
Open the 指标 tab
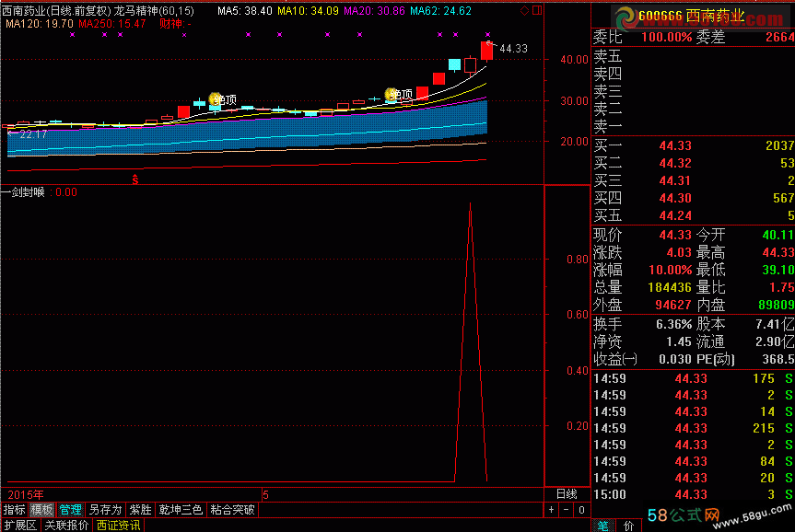[x=14, y=510]
